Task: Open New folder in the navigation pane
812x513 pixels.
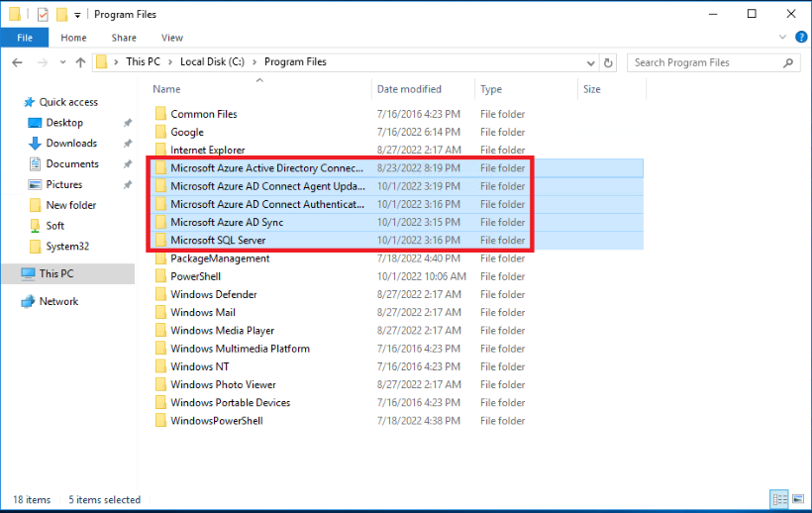Action: (71, 206)
